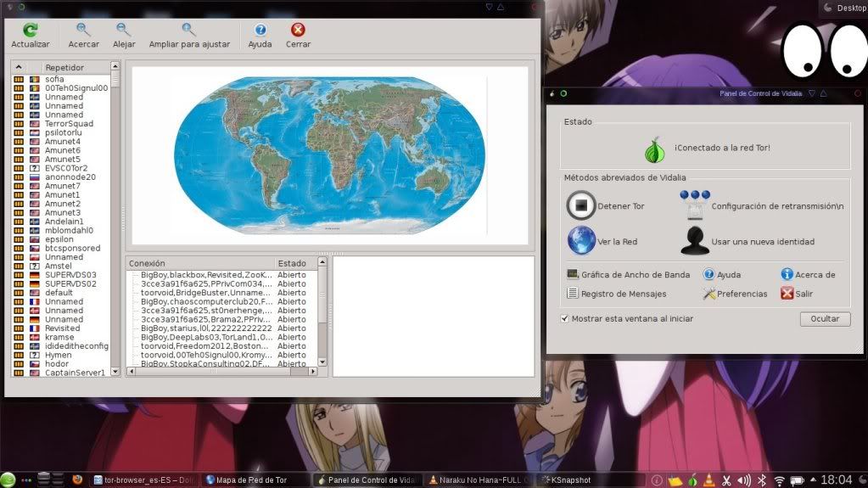
Task: Select relay idideditheconfig
Action: (76, 345)
